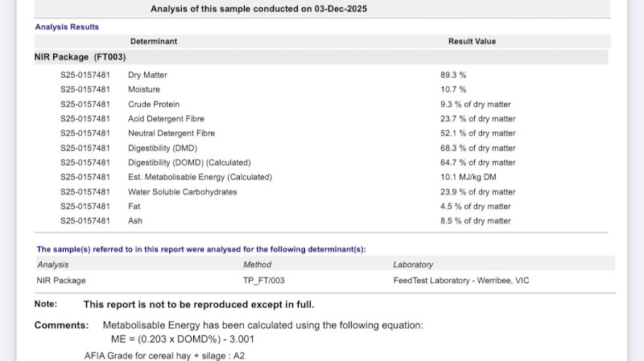Click the Analysis Results section heading
Screen dimensions: 644x361
[x=67, y=27]
